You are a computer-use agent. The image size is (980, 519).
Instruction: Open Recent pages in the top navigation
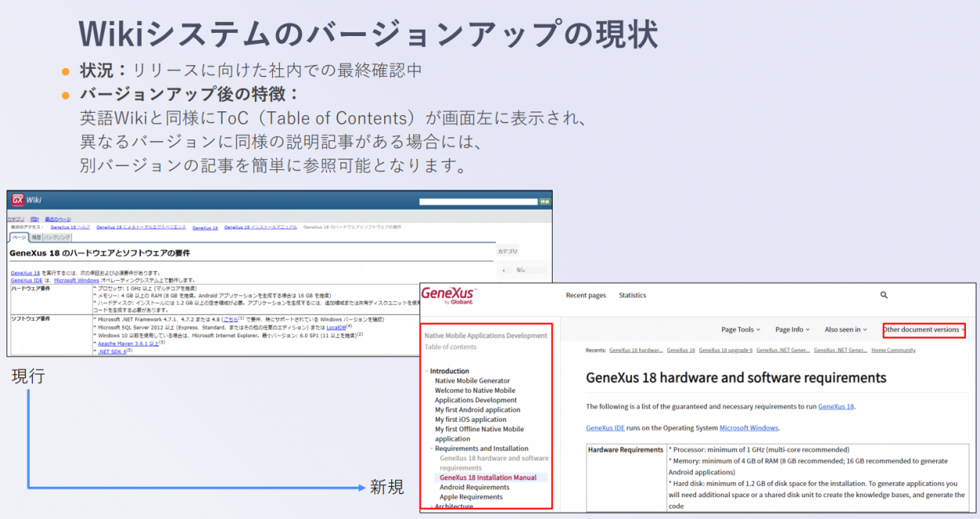tap(586, 296)
